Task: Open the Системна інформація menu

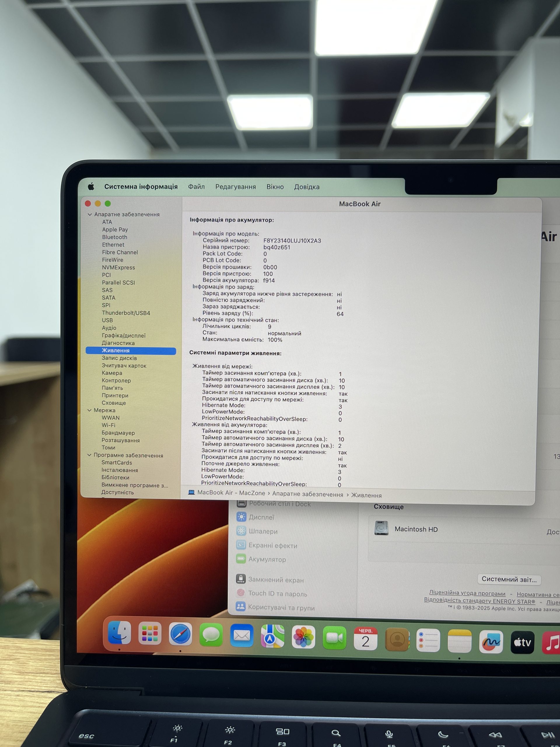Action: (141, 186)
